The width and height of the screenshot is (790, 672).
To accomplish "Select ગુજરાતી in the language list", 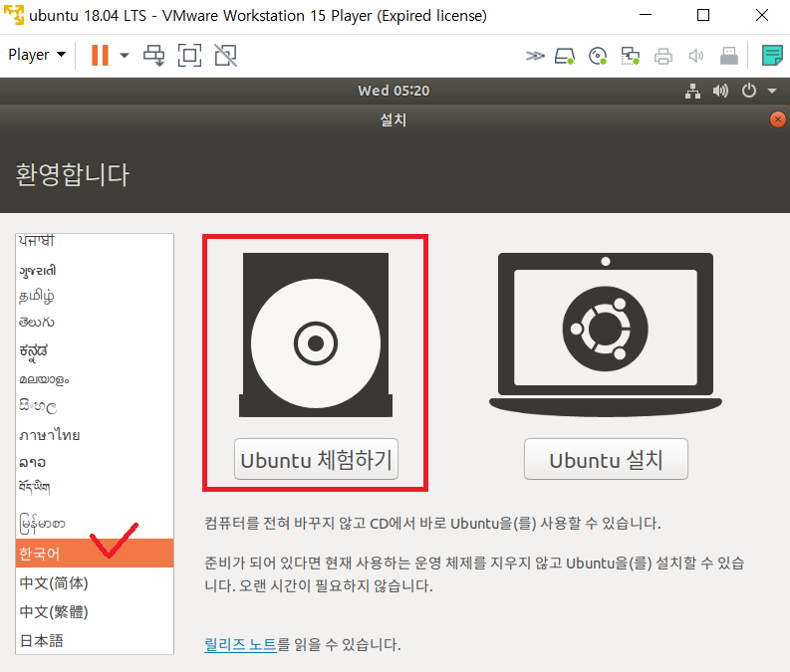I will click(x=95, y=271).
